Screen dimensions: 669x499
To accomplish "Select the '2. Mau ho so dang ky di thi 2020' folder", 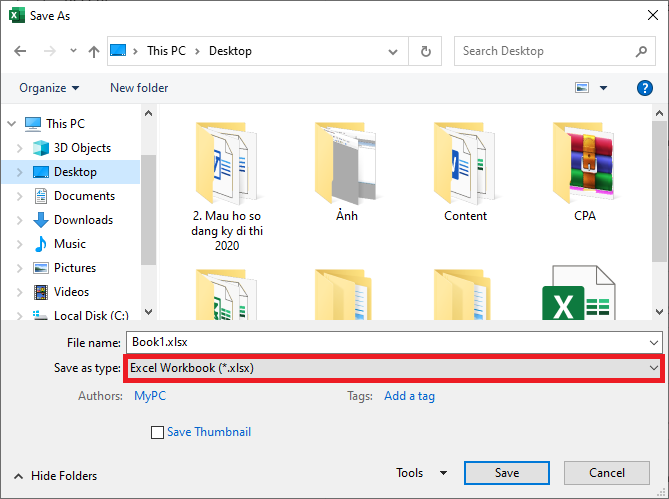I will 227,186.
